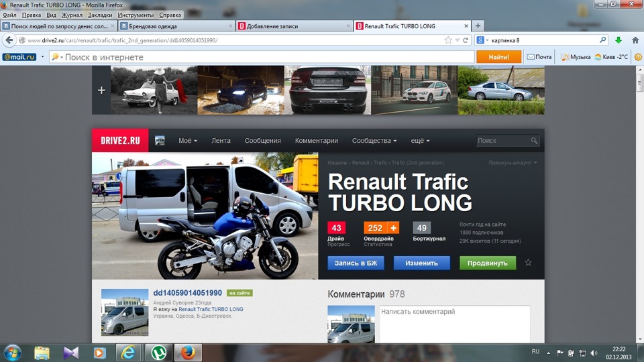
Task: Click the green Продвинуть button
Action: point(488,263)
